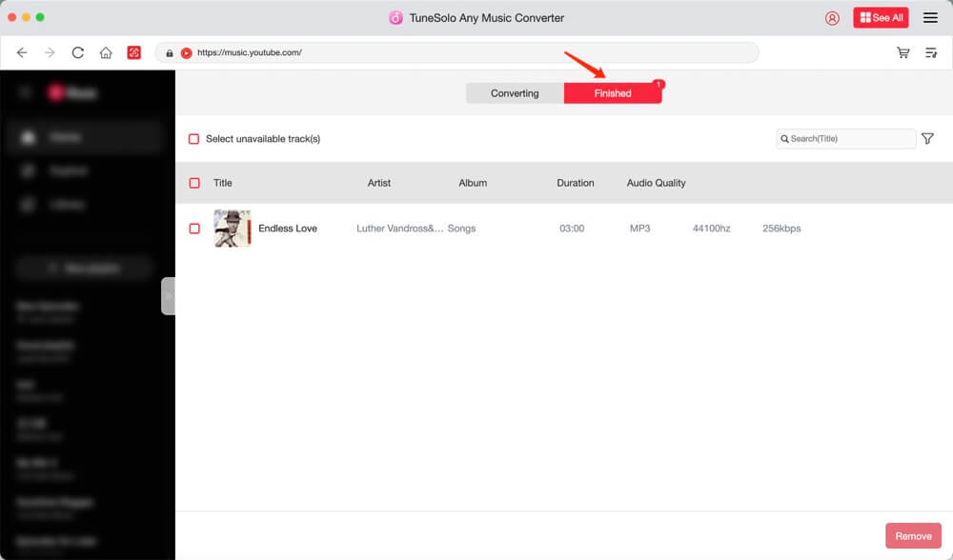Viewport: 953px width, 560px height.
Task: Click the Remove button
Action: tap(913, 535)
